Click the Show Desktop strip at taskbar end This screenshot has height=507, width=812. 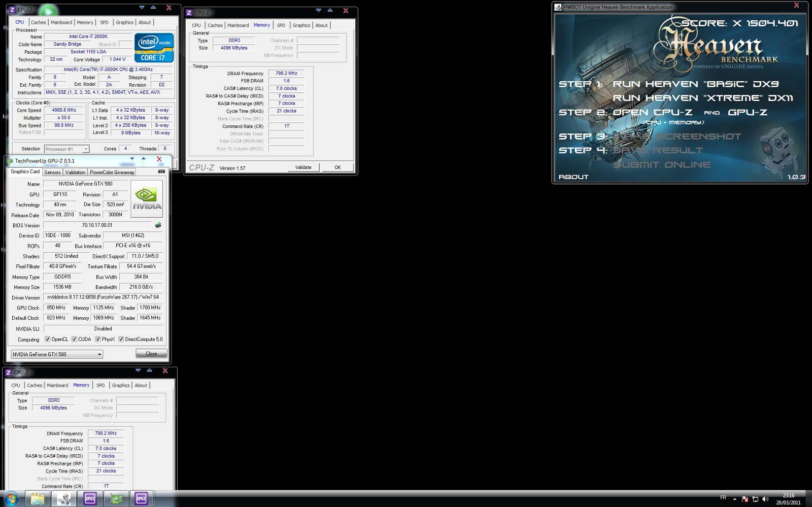pyautogui.click(x=809, y=499)
